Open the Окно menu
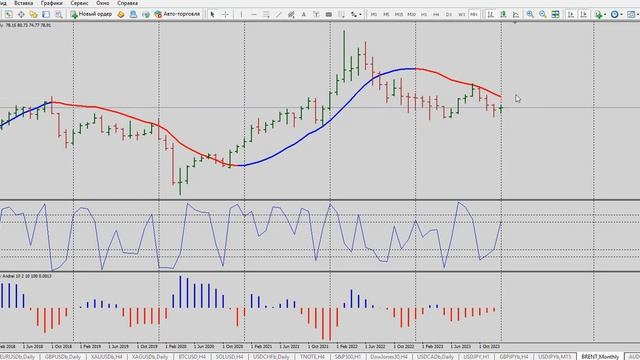This screenshot has width=640, height=360. point(102,3)
